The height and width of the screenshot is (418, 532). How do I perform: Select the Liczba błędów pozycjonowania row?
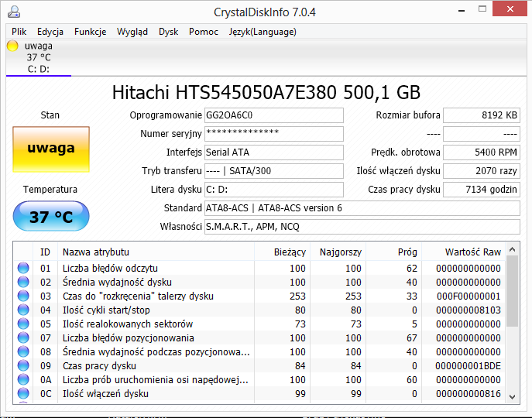click(259, 337)
